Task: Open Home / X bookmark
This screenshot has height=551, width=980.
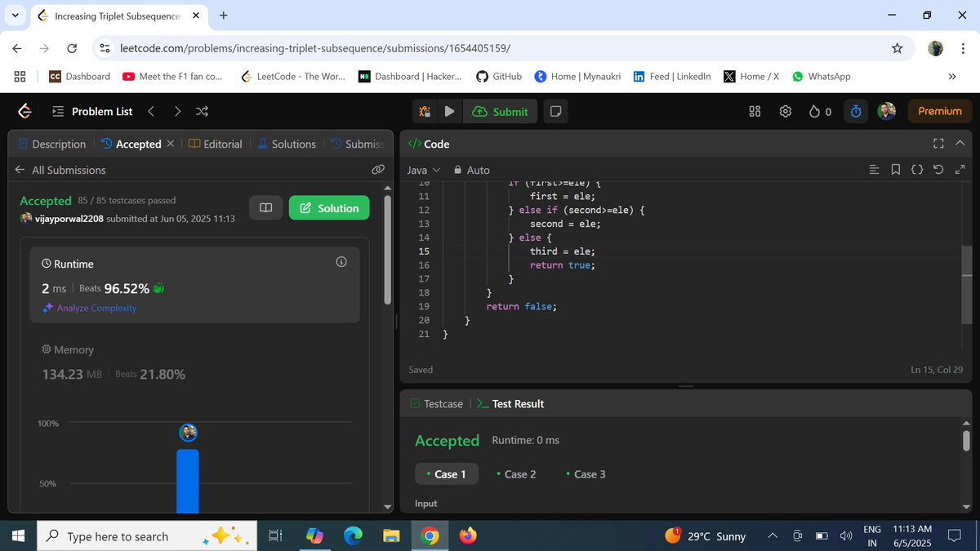Action: 751,76
